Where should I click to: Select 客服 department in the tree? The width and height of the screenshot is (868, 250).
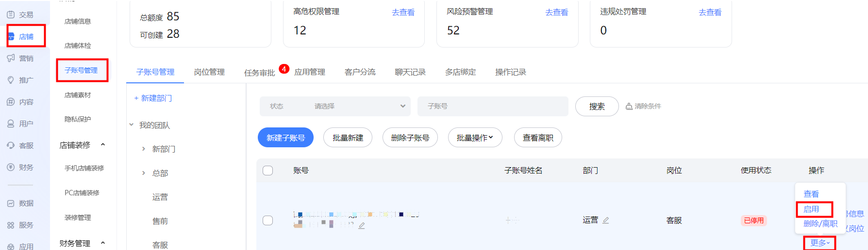[x=160, y=245]
